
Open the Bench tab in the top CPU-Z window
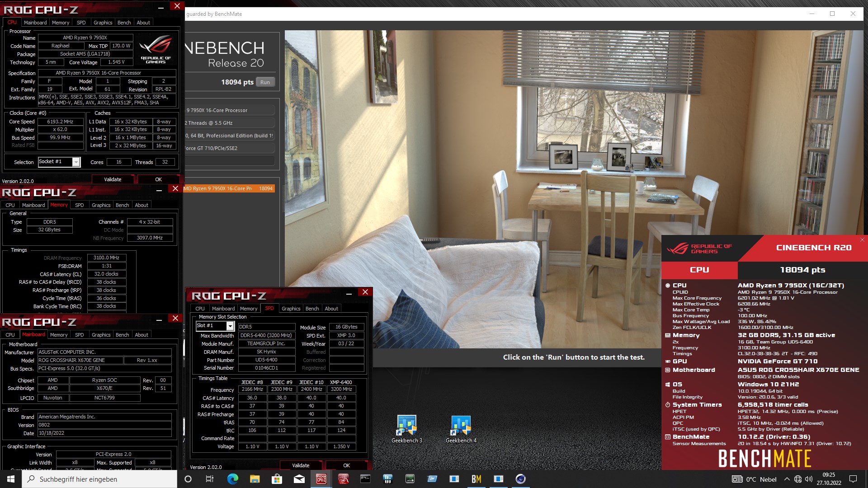(124, 23)
